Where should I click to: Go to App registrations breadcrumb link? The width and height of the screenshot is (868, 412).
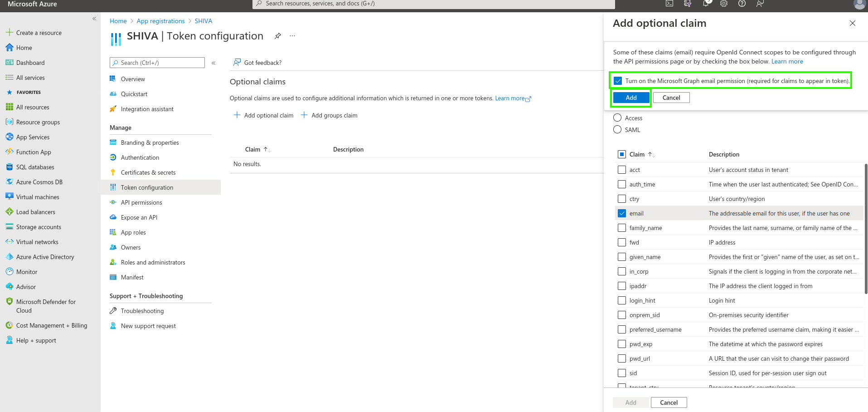[x=160, y=21]
